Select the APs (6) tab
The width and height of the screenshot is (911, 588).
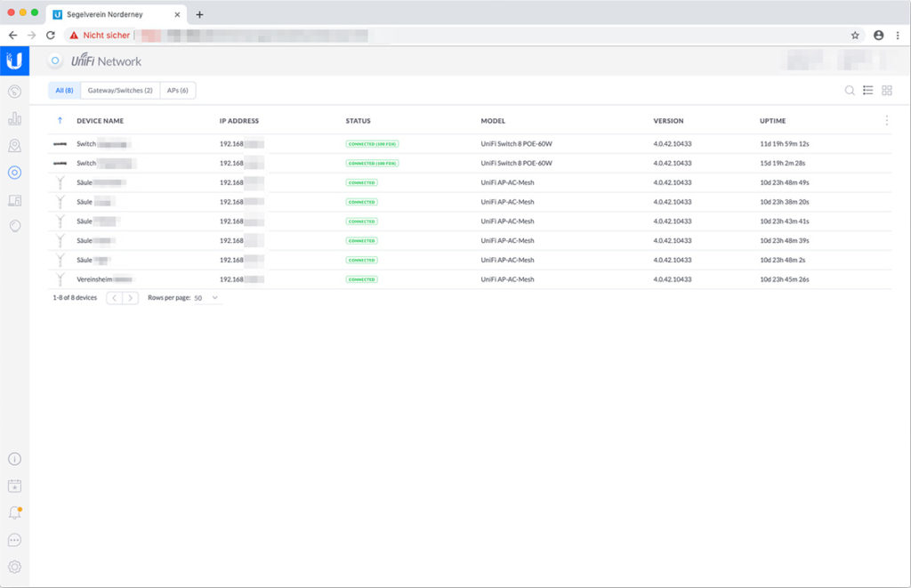coord(177,90)
